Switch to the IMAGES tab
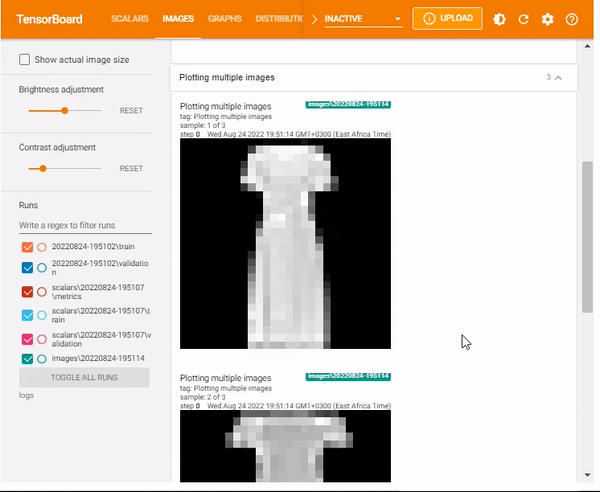 [178, 19]
